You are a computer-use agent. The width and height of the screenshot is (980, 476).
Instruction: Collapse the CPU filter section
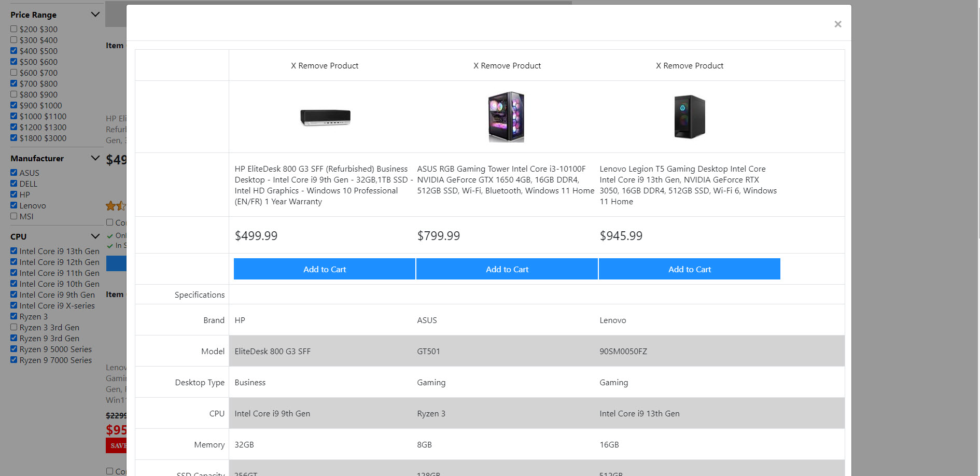click(95, 236)
